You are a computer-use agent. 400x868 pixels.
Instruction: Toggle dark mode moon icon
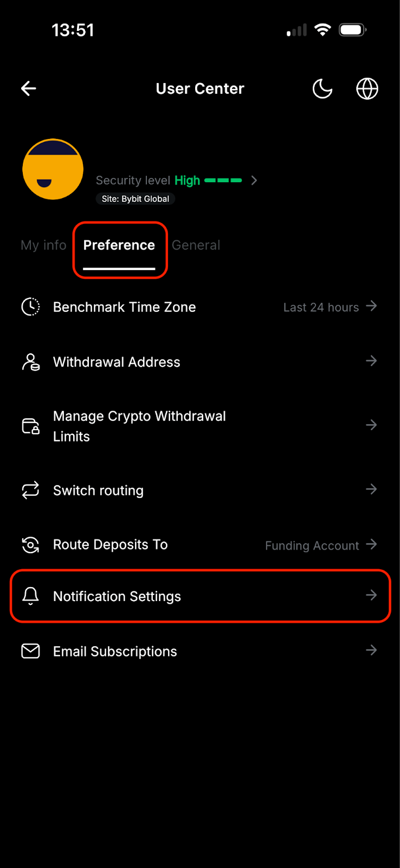coord(322,88)
